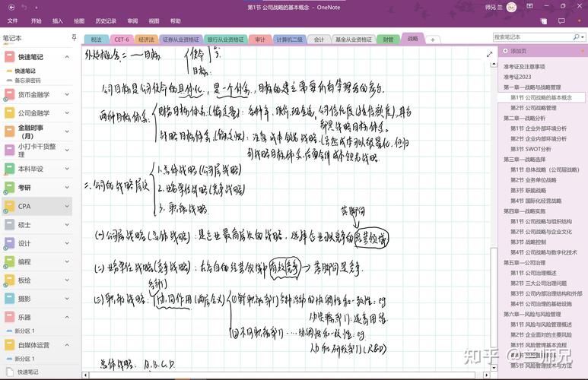Expand the 考研 notebook chevron

67,187
